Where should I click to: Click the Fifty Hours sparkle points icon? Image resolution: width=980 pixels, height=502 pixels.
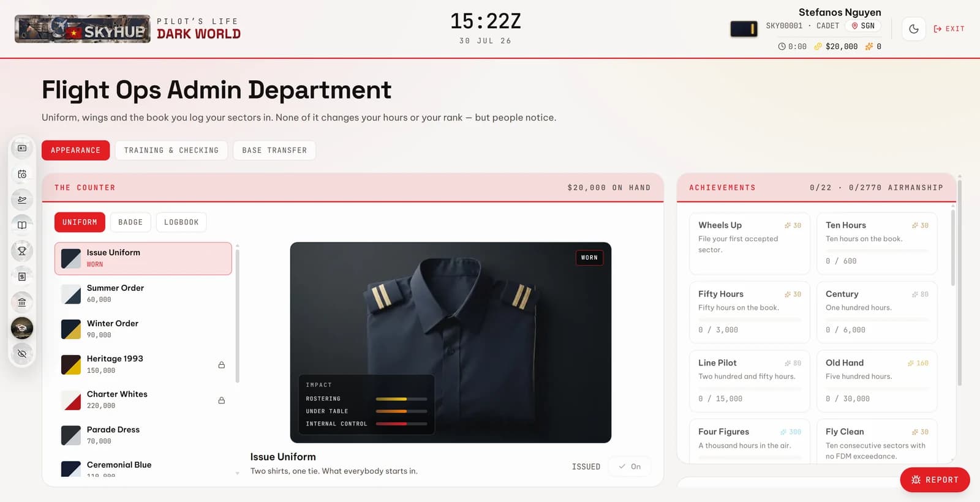tap(788, 294)
